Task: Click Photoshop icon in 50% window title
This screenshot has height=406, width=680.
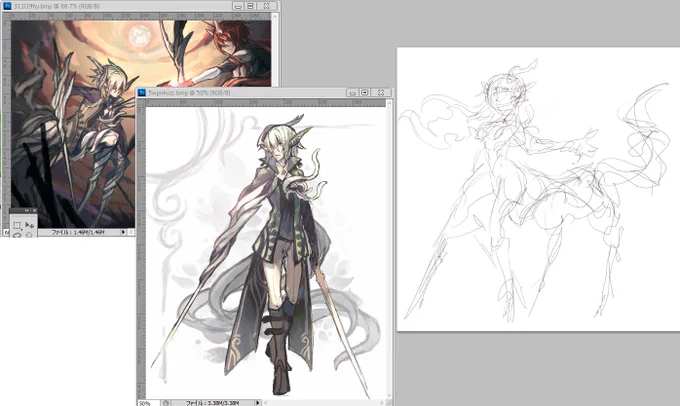Action: (141, 92)
